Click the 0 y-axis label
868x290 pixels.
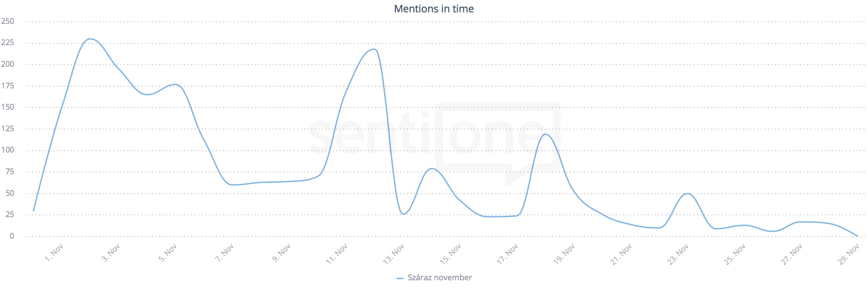coord(12,236)
